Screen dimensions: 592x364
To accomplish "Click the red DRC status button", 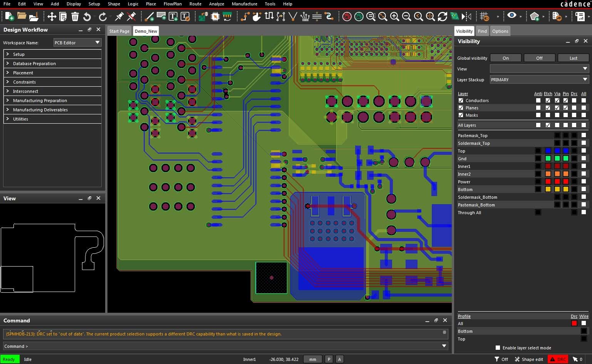I will [557, 359].
